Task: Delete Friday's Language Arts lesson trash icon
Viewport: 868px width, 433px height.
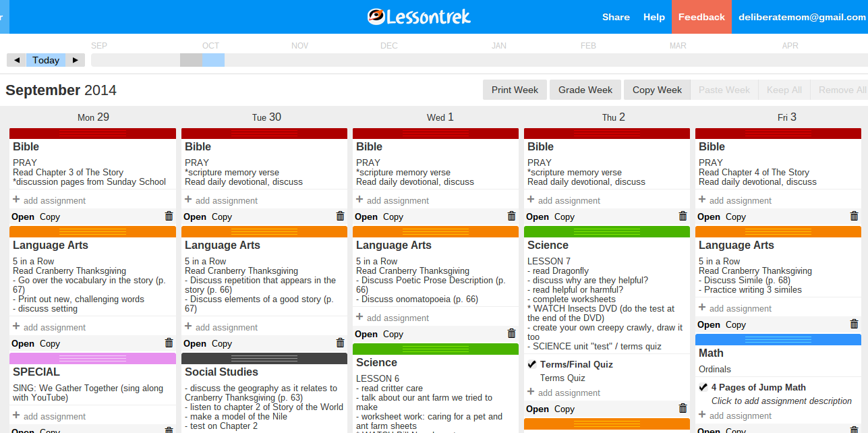Action: click(x=854, y=324)
